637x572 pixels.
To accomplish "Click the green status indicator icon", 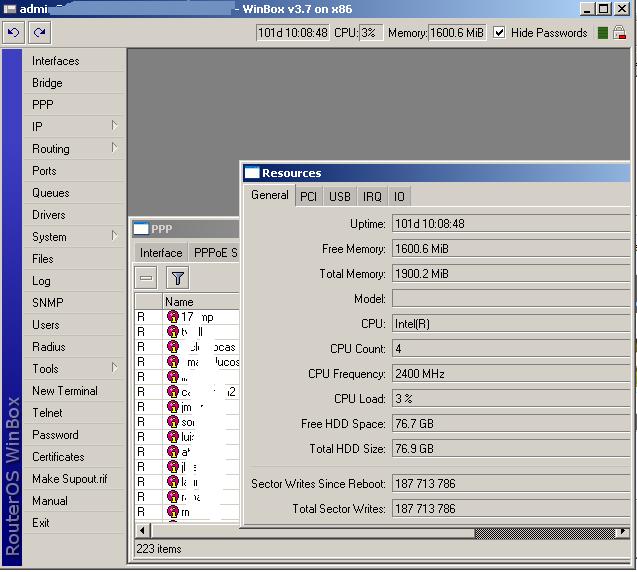I will 603,33.
